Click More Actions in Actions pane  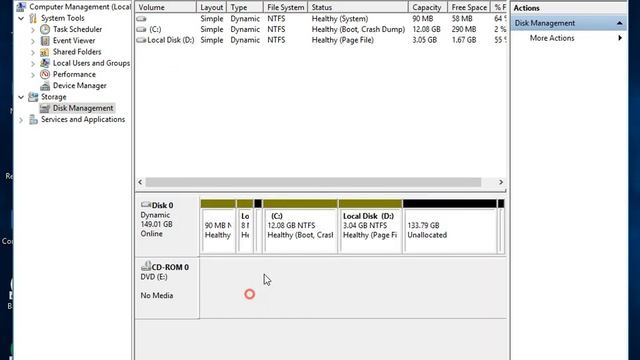552,38
